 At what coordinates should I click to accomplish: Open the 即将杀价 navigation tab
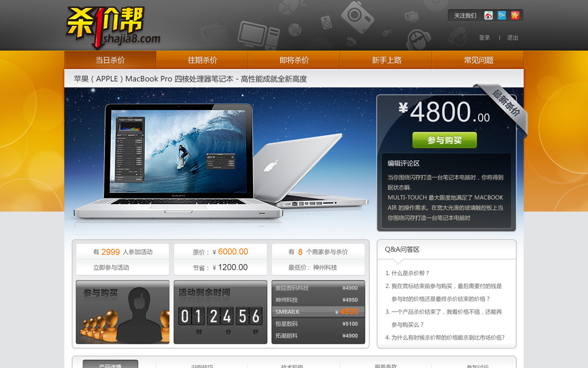tap(294, 60)
